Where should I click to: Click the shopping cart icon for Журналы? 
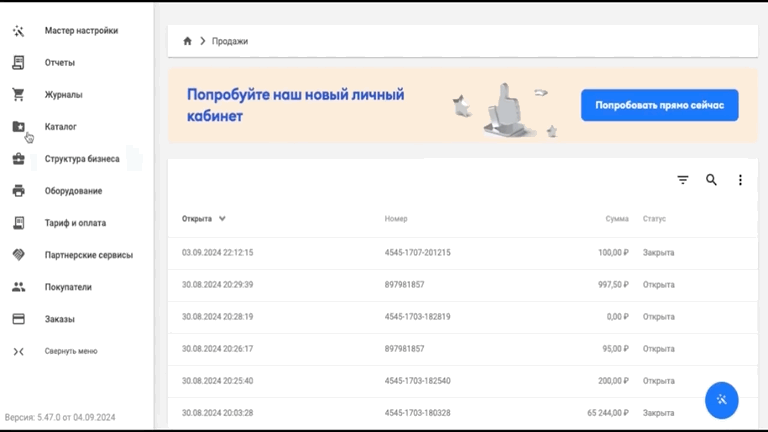click(x=19, y=95)
